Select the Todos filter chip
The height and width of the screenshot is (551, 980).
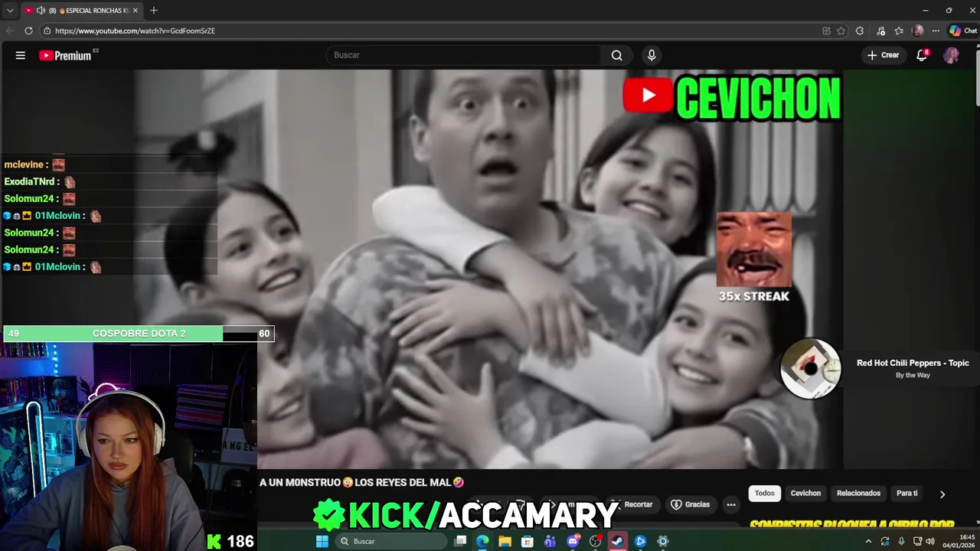click(765, 494)
